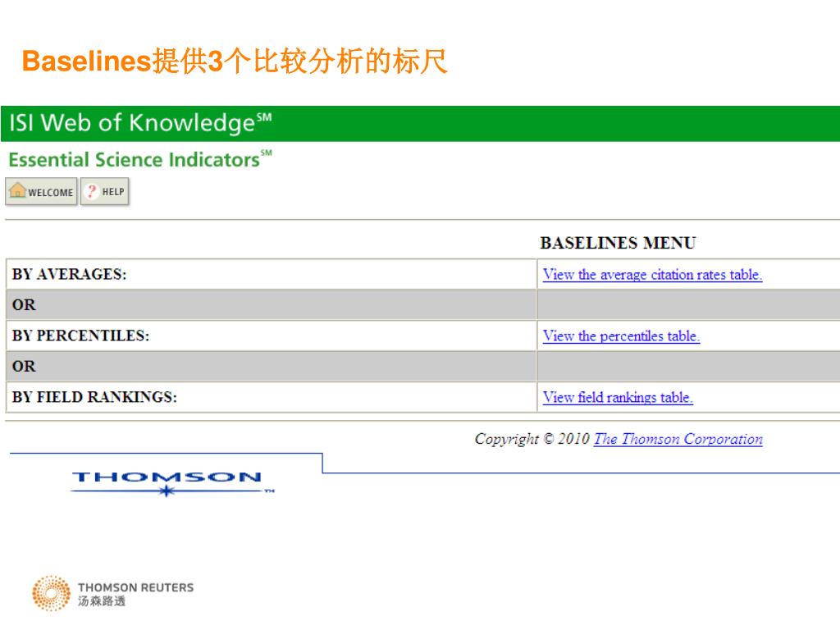
Task: Click the star in the THOMSON logo
Action: point(167,491)
